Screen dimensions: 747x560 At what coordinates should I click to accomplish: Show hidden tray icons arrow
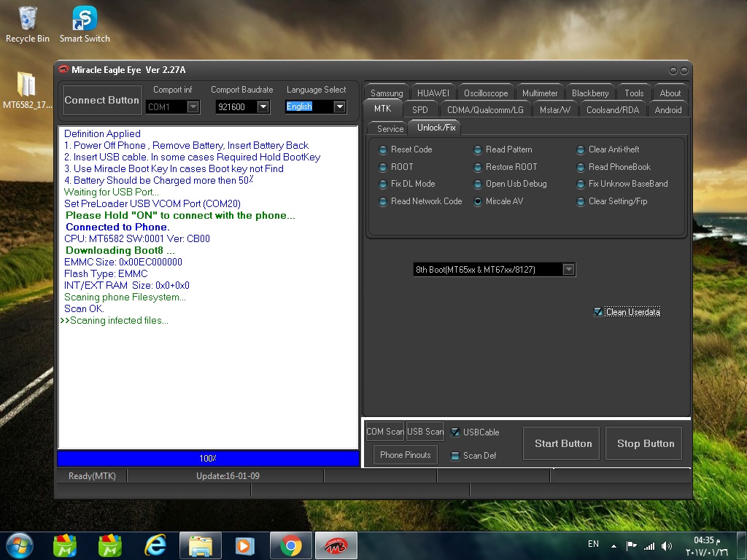[614, 545]
